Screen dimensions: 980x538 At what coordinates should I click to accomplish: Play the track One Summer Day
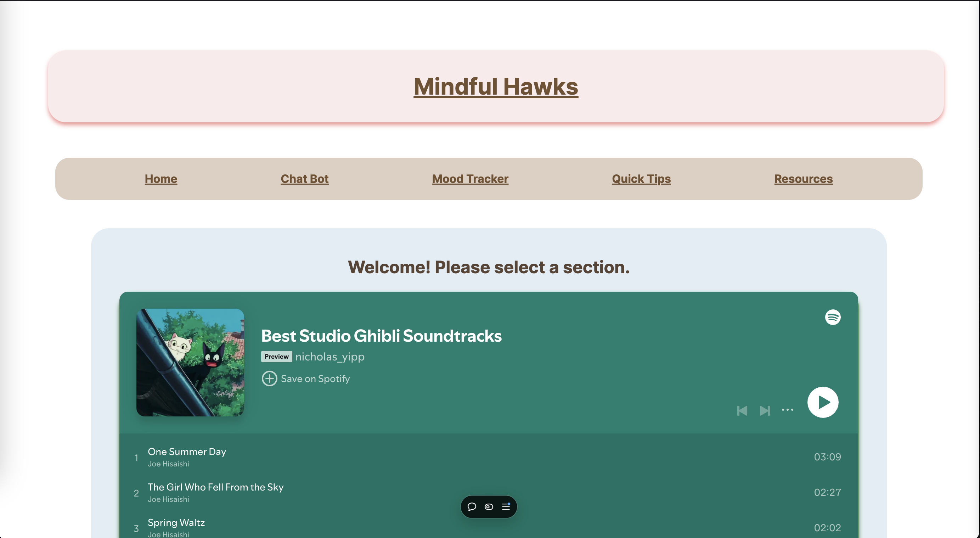(x=187, y=452)
